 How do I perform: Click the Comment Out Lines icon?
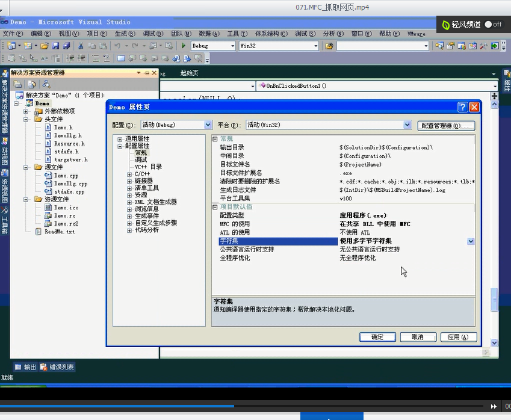[x=96, y=58]
